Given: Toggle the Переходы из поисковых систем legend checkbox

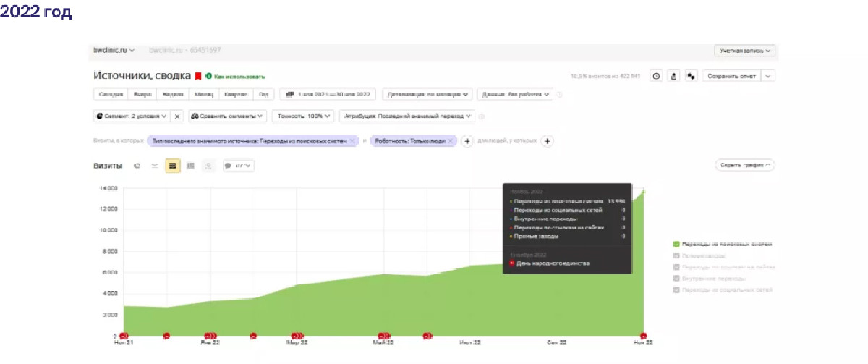Looking at the screenshot, I should click(x=676, y=245).
